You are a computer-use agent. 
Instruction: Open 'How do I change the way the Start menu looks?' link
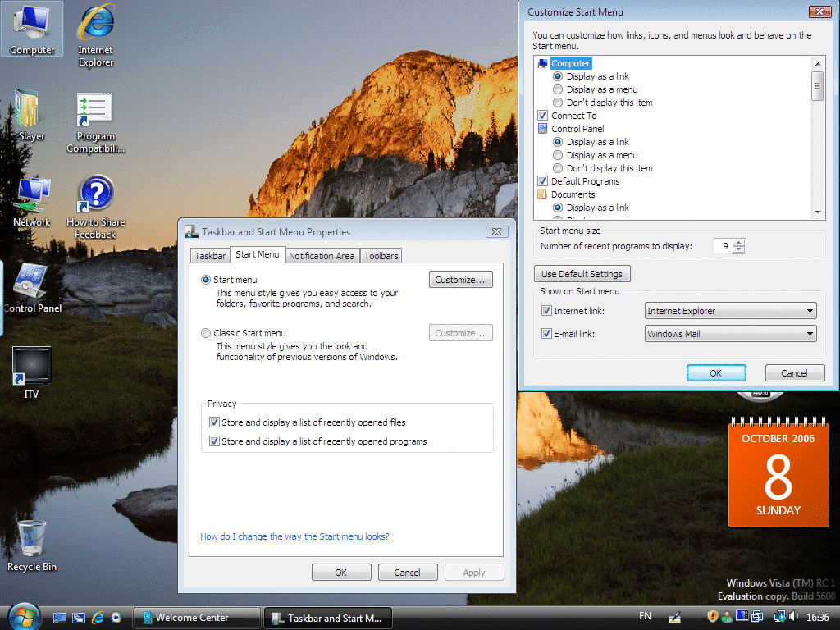pyautogui.click(x=294, y=536)
